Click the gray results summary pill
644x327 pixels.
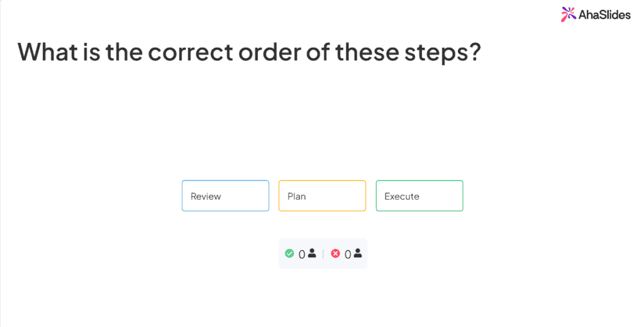click(323, 254)
